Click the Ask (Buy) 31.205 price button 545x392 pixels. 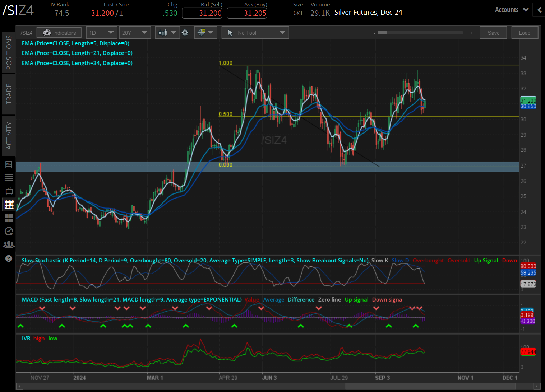(247, 13)
